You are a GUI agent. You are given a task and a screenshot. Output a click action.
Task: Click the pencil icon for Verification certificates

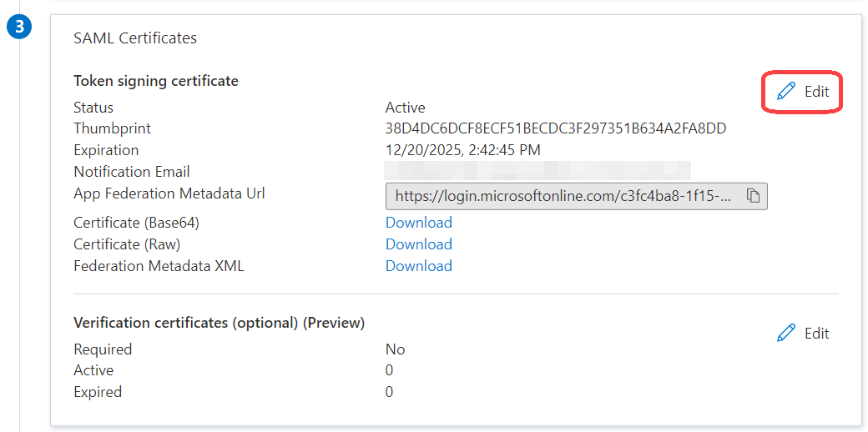pyautogui.click(x=786, y=334)
